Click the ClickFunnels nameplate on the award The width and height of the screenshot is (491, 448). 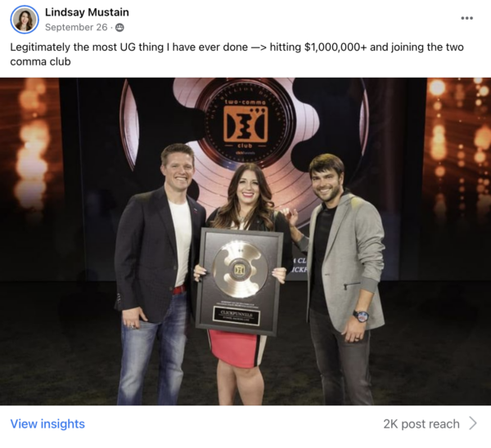[x=236, y=315]
